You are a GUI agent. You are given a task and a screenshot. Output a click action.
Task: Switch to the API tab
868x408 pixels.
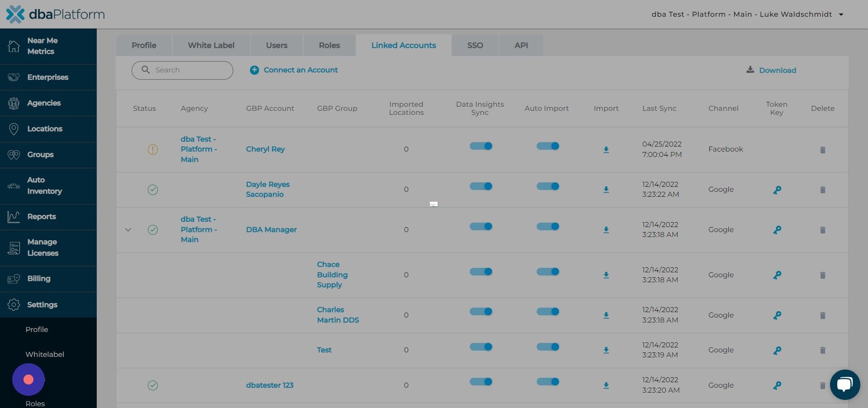(x=521, y=45)
